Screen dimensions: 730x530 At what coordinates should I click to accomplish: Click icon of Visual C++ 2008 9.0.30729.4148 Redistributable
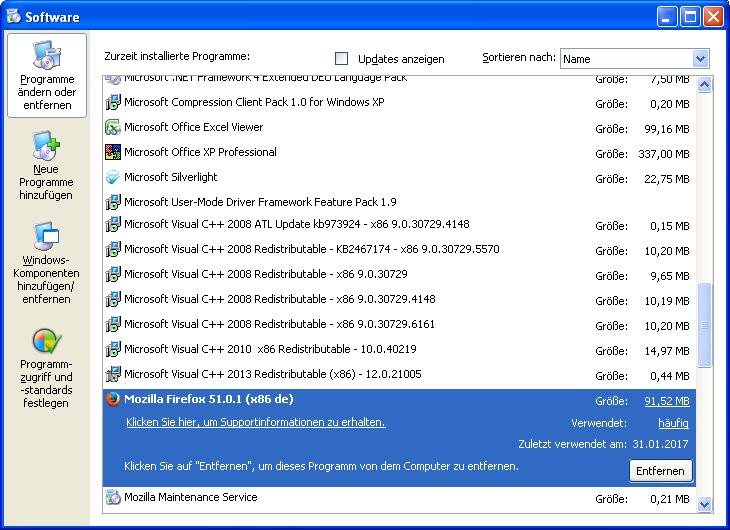pos(113,299)
